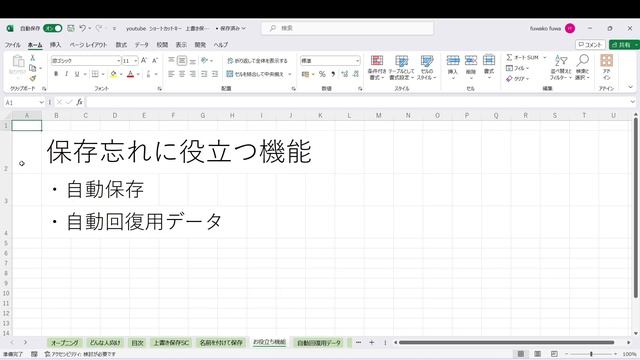Toggle the 自動保存 AutoSave switch
The image size is (640, 360).
pos(53,28)
